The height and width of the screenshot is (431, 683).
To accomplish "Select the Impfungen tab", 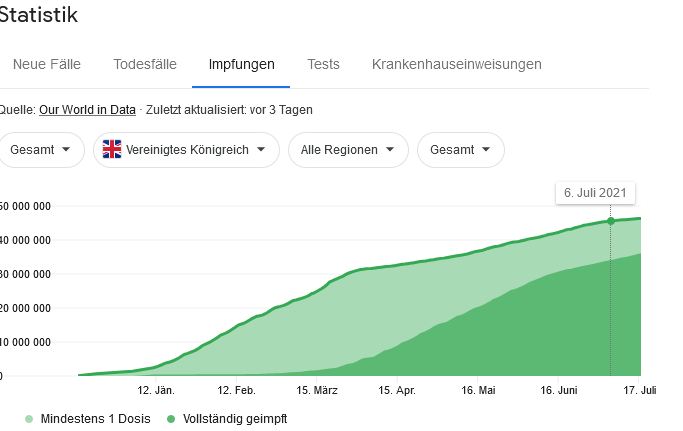I will click(241, 64).
